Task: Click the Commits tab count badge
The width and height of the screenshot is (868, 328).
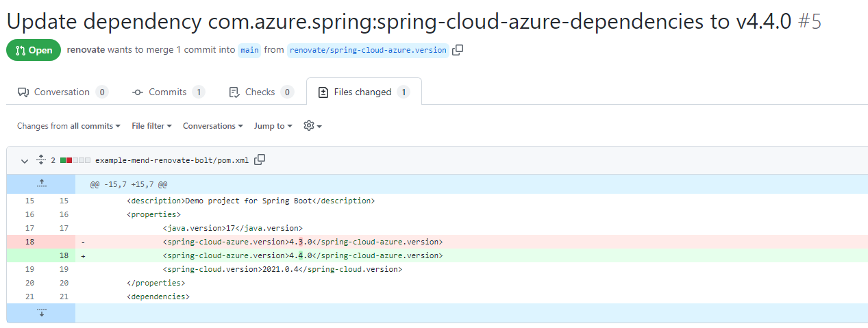Action: (x=199, y=92)
